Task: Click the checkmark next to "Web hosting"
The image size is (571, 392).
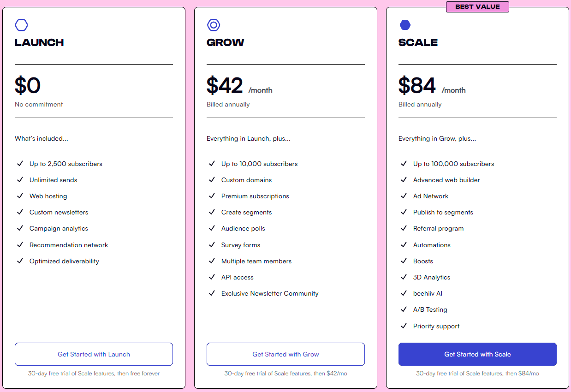Action: point(20,196)
